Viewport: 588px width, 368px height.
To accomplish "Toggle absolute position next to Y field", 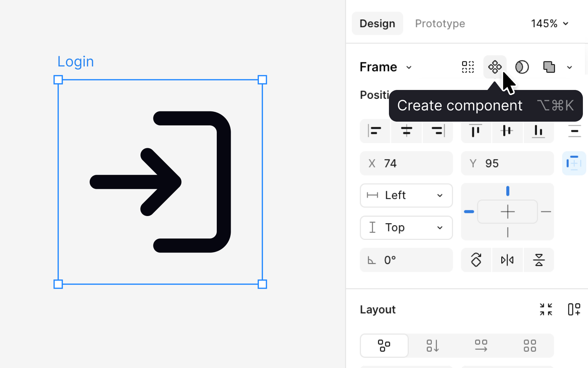I will tap(574, 163).
